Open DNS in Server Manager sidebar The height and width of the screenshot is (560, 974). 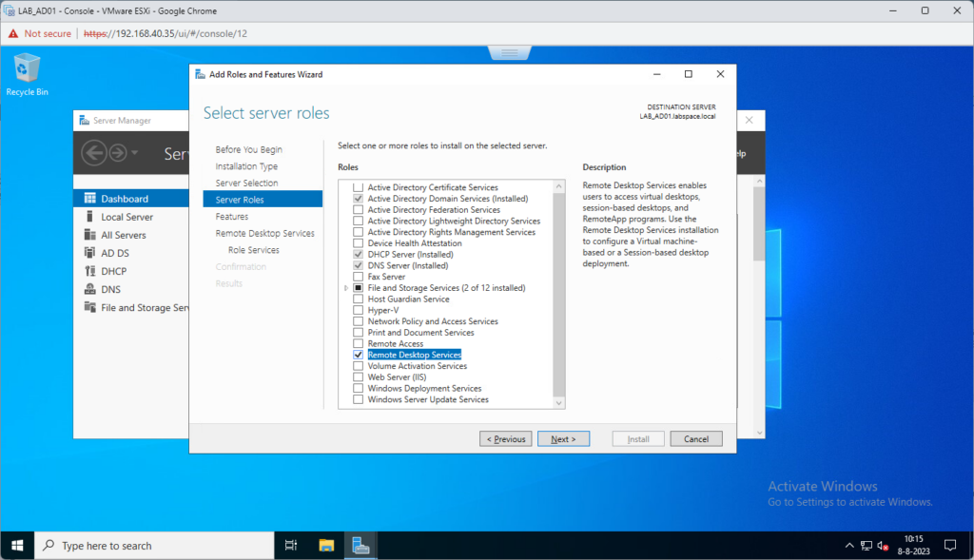[x=131, y=289]
